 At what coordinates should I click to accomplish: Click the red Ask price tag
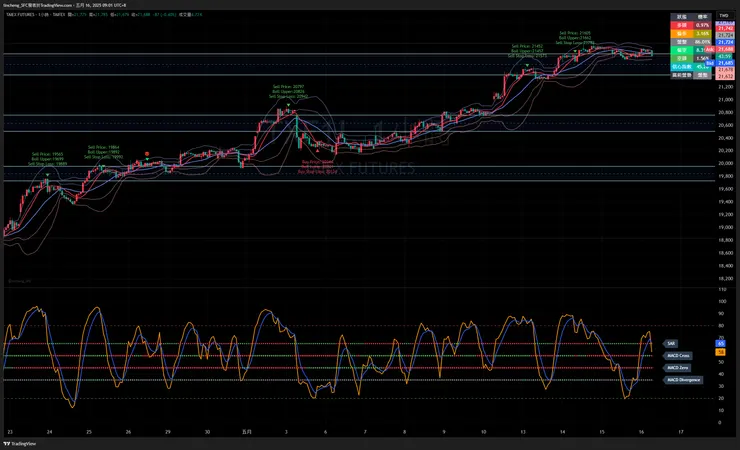click(x=710, y=50)
